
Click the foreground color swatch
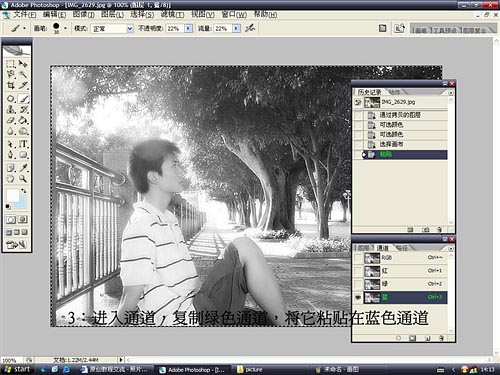(13, 195)
